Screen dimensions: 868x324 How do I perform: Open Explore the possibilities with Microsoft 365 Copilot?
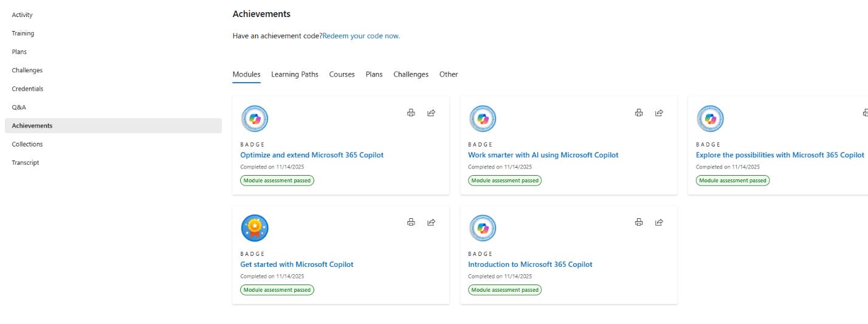(x=780, y=155)
